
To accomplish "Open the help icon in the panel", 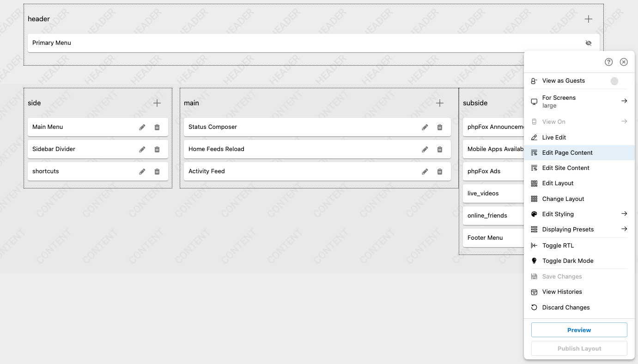I will pyautogui.click(x=608, y=61).
